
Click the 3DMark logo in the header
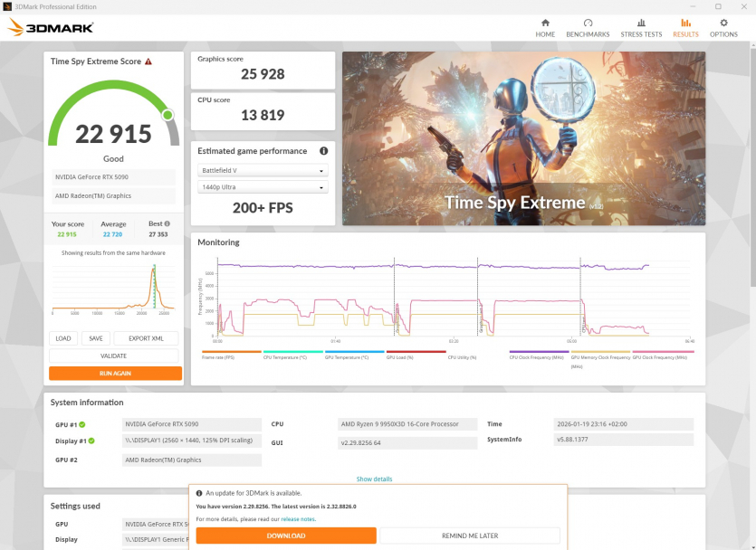[51, 27]
